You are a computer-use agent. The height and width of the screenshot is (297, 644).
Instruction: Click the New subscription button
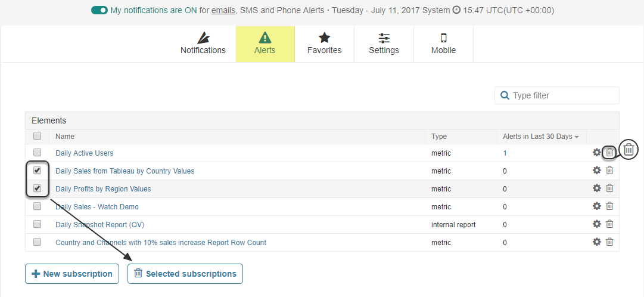(72, 274)
